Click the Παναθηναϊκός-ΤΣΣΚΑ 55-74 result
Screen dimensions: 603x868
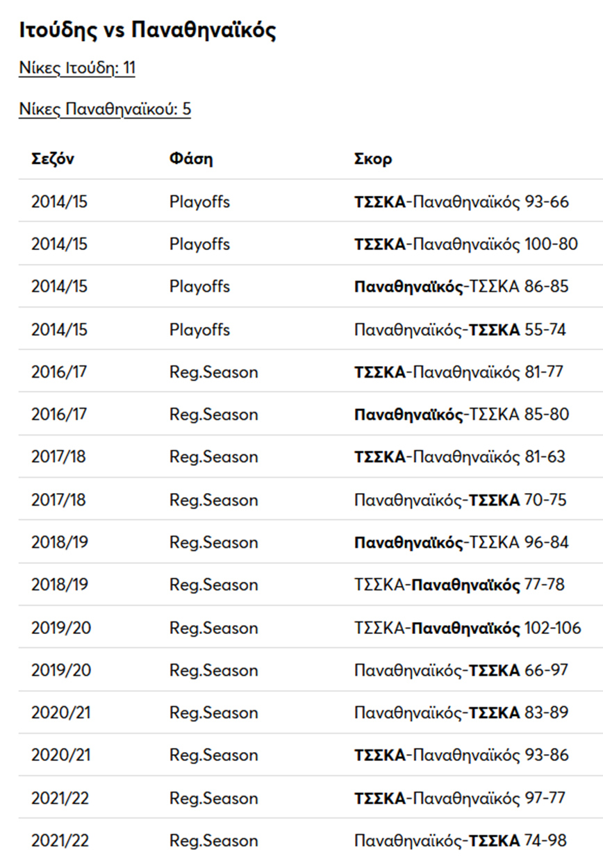tap(460, 330)
